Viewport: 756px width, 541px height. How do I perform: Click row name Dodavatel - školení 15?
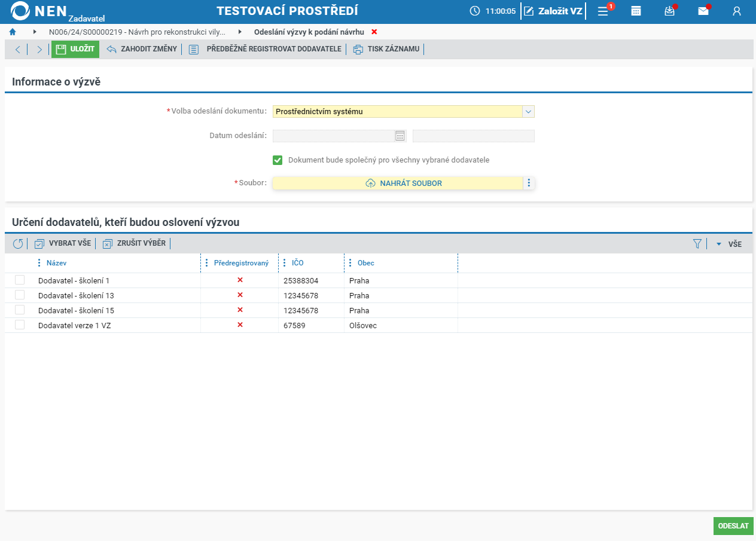(76, 310)
